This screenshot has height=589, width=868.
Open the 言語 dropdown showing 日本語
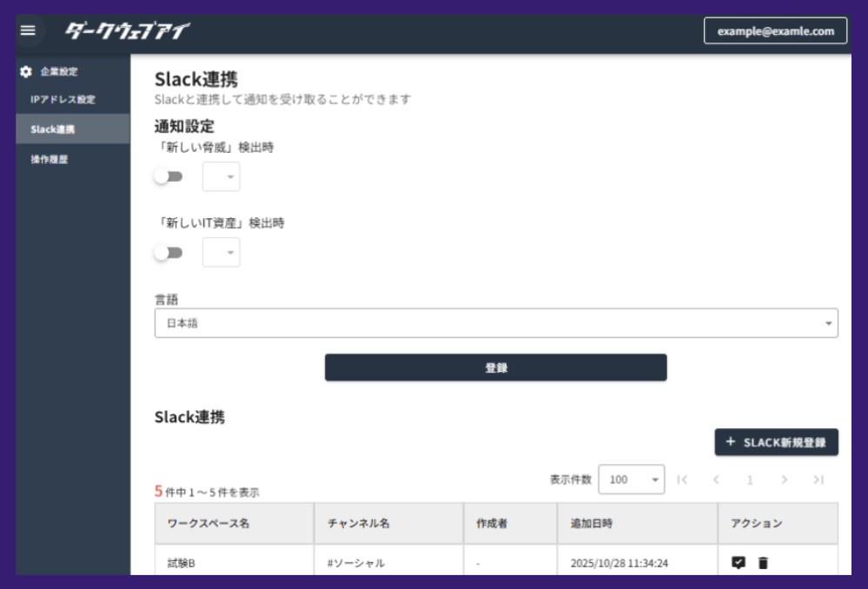coord(495,322)
